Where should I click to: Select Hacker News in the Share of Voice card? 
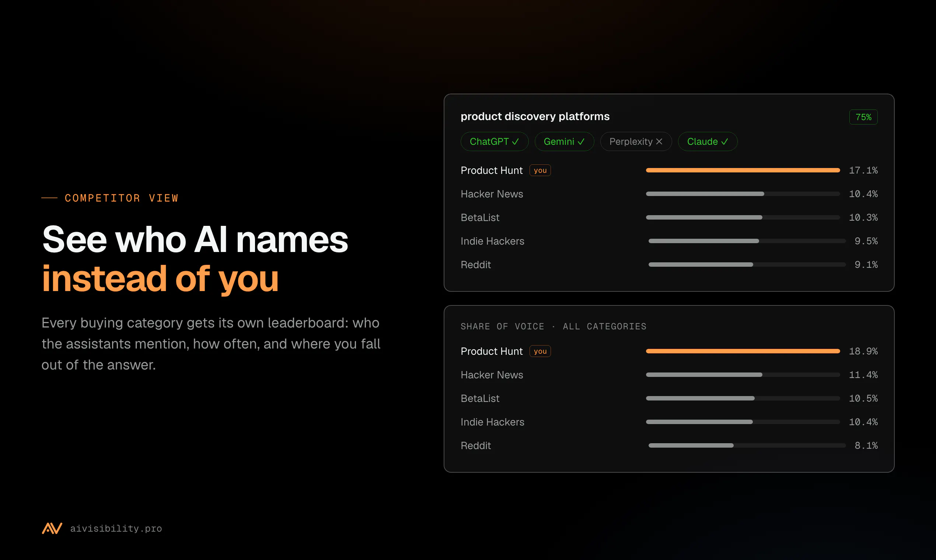(492, 375)
